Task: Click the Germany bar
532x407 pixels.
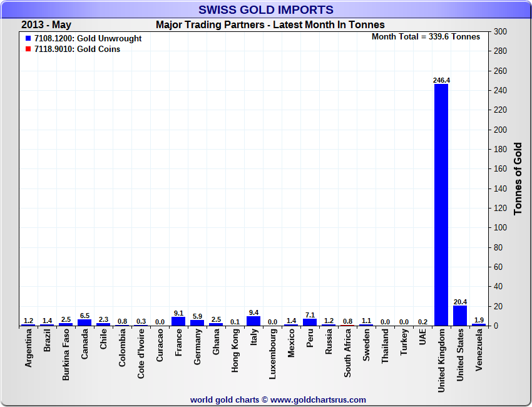Action: tap(197, 323)
